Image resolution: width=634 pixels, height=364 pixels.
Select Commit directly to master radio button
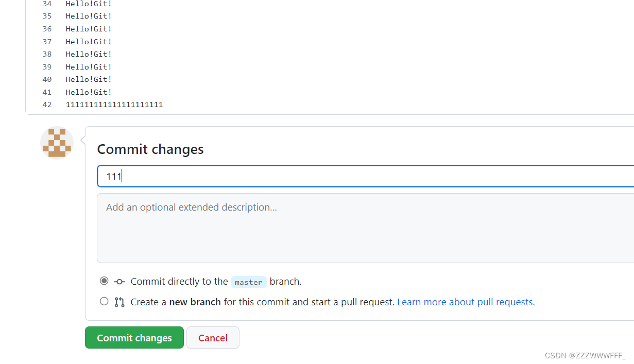(104, 281)
